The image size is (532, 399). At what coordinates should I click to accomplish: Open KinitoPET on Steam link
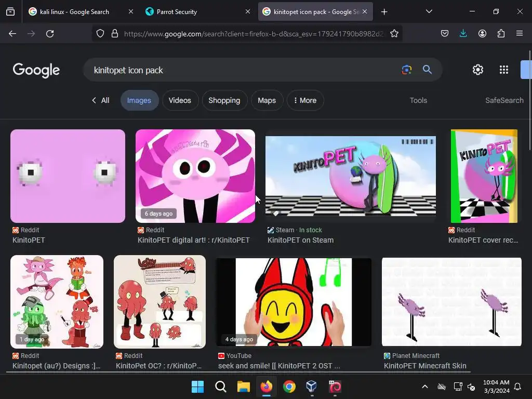(x=300, y=240)
